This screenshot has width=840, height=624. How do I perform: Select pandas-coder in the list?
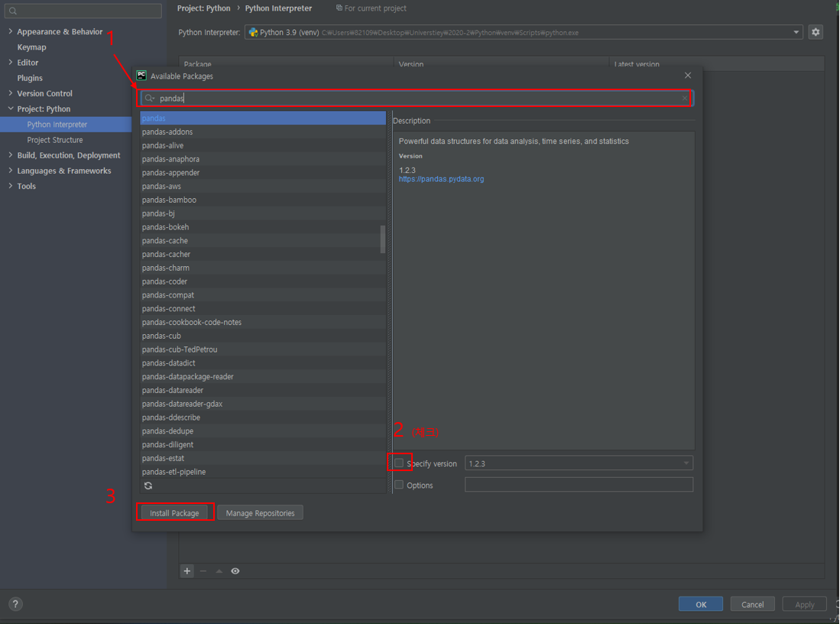point(262,281)
